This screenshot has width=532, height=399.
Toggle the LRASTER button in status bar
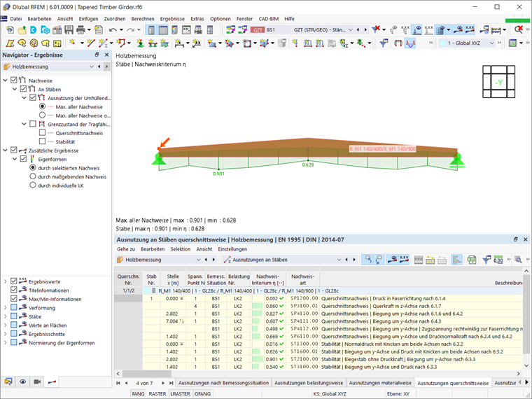click(180, 393)
